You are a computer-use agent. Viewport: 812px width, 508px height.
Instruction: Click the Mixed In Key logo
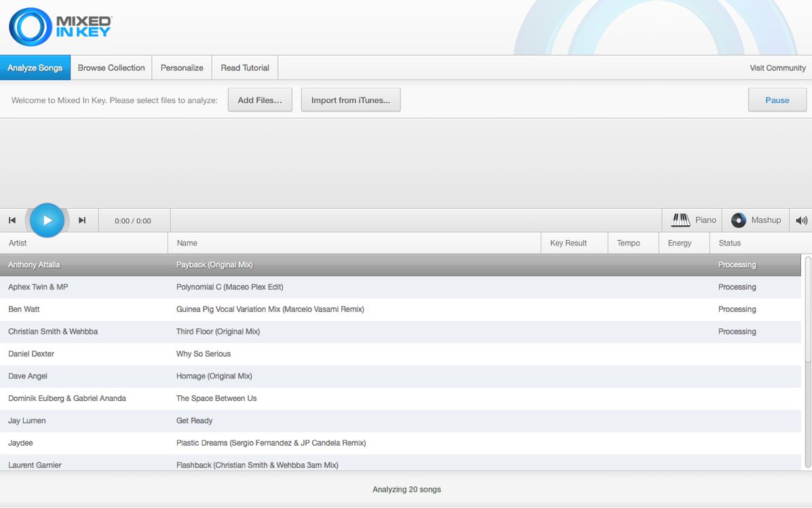(60, 27)
